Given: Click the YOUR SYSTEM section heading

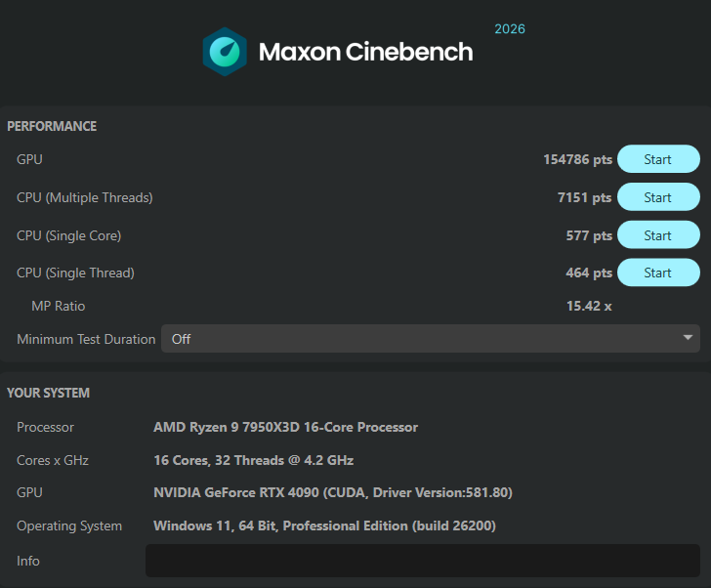Looking at the screenshot, I should point(49,393).
